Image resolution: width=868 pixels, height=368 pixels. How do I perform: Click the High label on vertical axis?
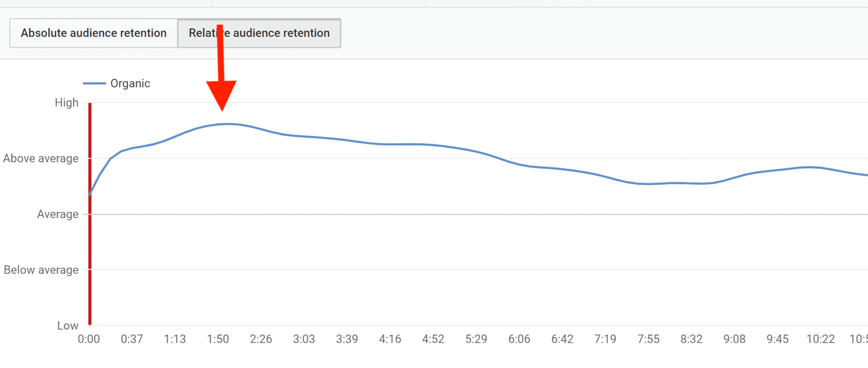pyautogui.click(x=66, y=102)
